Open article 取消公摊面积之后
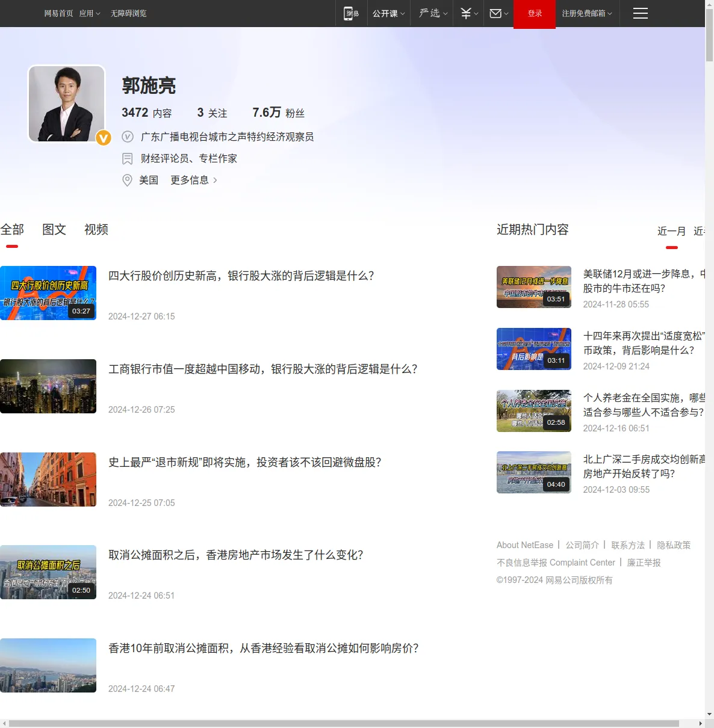Screen dimensions: 714x728 pos(236,555)
